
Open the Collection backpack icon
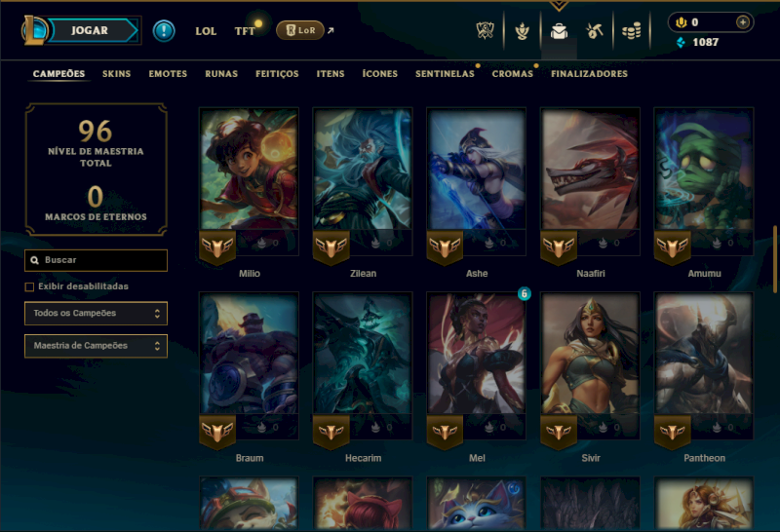click(x=559, y=31)
